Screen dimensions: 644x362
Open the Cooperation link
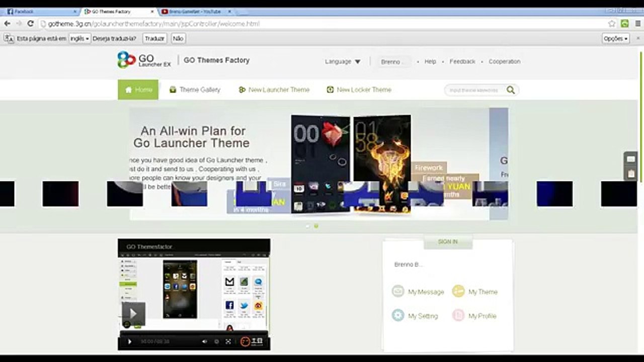(505, 61)
